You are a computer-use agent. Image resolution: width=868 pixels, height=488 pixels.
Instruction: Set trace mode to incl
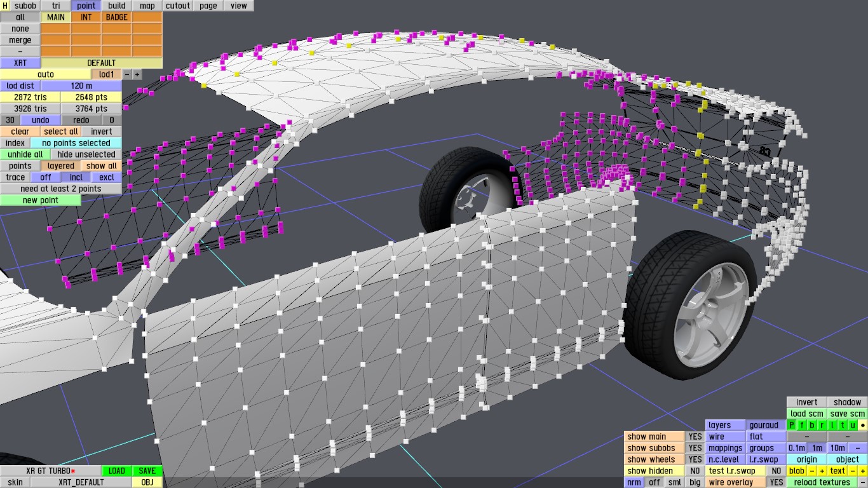(x=76, y=177)
